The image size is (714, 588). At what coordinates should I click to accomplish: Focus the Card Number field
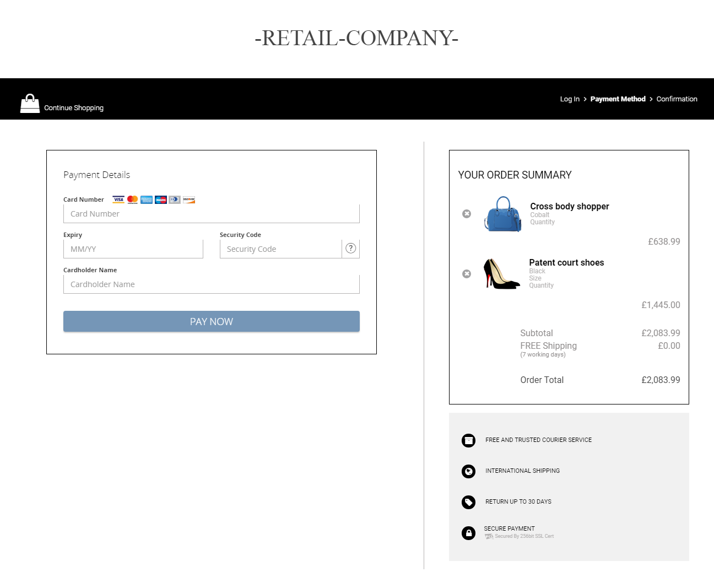(211, 214)
